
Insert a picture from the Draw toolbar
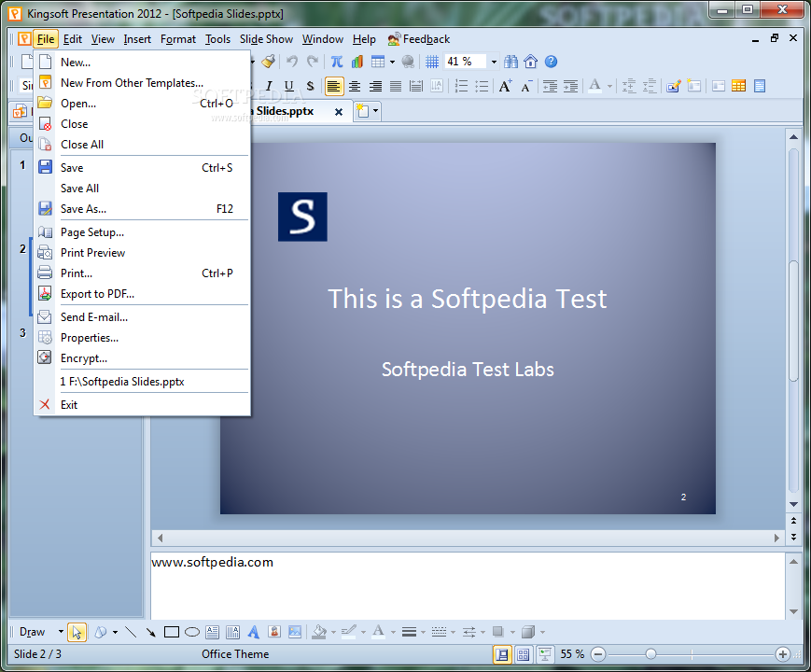point(295,632)
